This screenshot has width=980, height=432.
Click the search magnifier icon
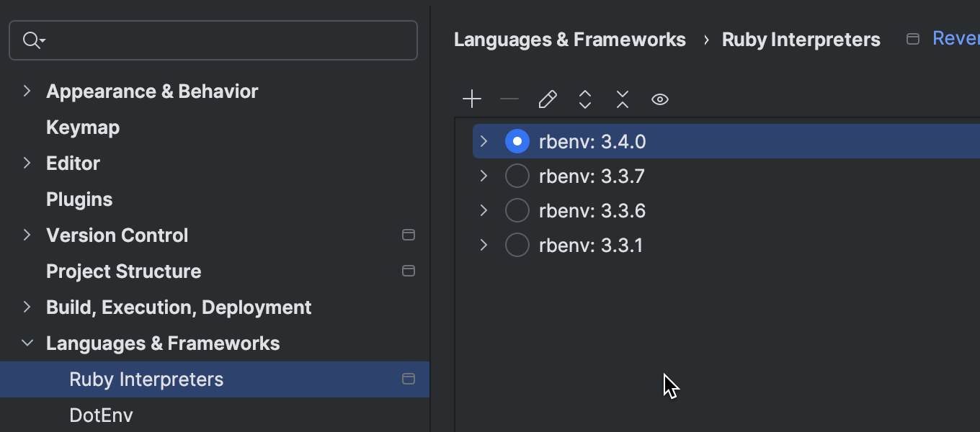click(32, 40)
